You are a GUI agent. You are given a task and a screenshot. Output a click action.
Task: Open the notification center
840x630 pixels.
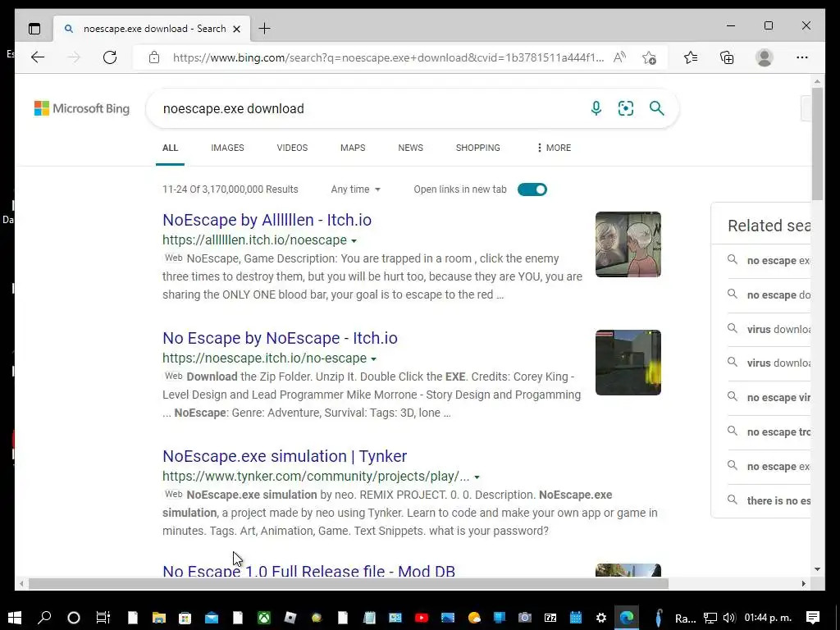tap(813, 618)
